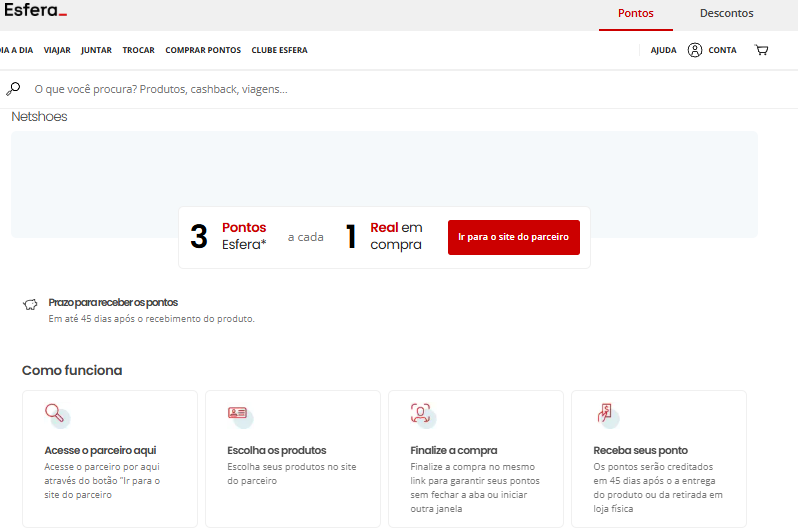Click the account user icon

(695, 50)
